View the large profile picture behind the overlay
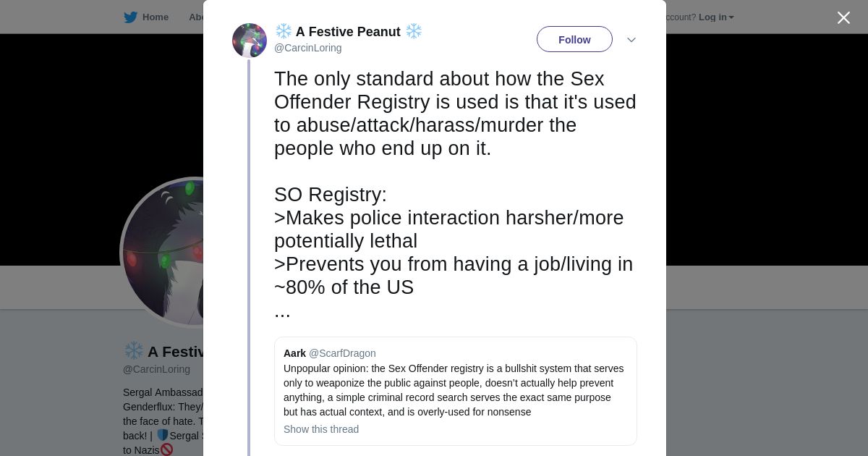The image size is (868, 456). pos(163,253)
